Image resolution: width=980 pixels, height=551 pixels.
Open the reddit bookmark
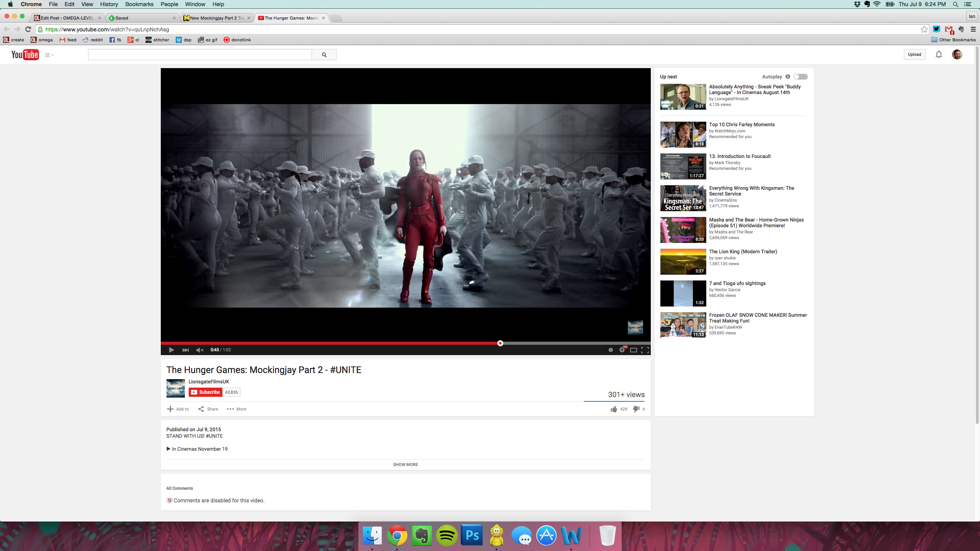coord(93,40)
